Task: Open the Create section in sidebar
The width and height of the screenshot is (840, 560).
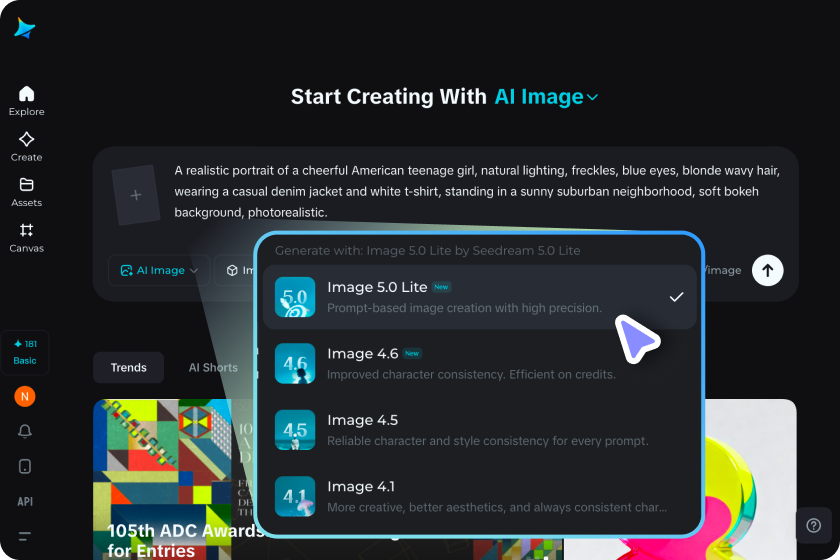Action: [x=26, y=147]
